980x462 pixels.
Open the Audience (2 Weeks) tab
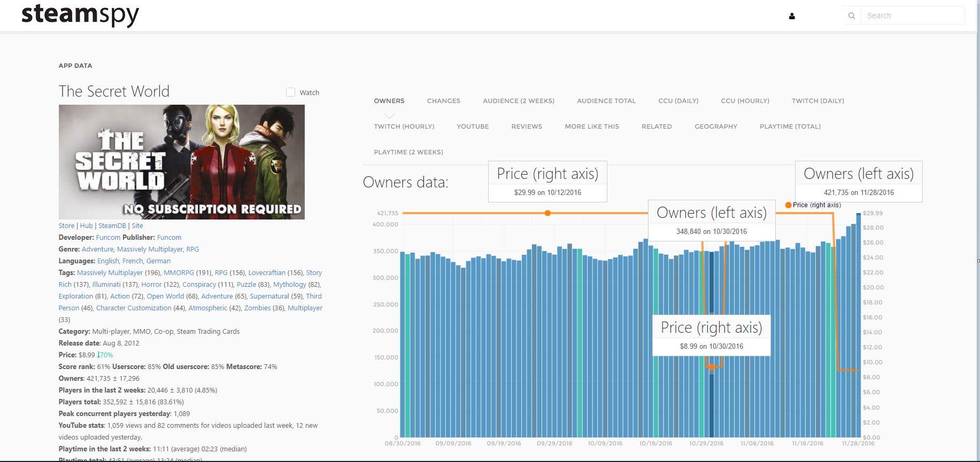tap(519, 101)
